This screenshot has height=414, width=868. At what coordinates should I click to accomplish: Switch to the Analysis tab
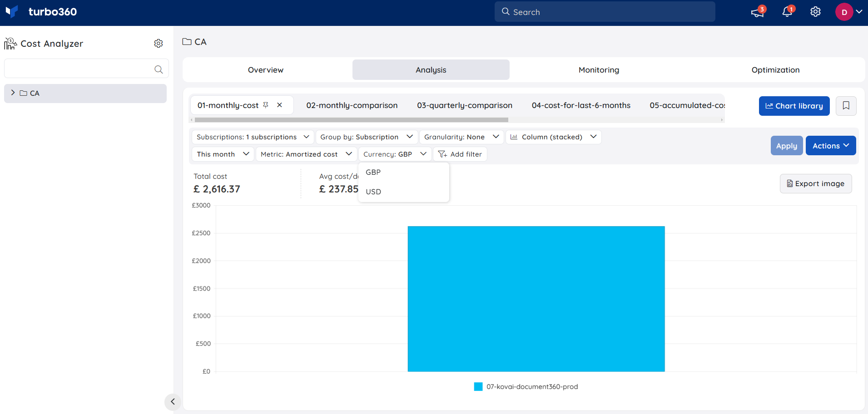click(431, 70)
